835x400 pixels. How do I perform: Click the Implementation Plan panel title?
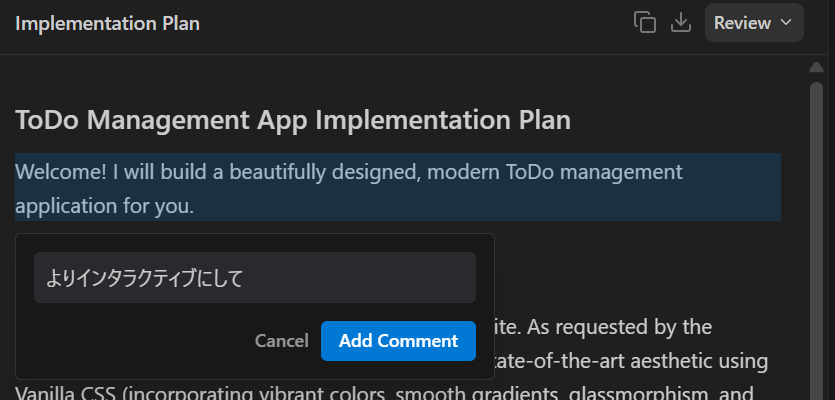pos(108,23)
